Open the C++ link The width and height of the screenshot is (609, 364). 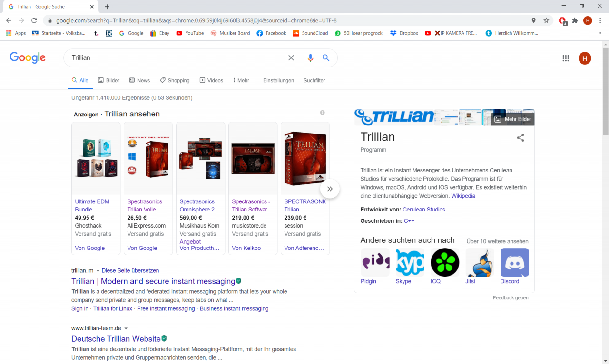pyautogui.click(x=409, y=221)
